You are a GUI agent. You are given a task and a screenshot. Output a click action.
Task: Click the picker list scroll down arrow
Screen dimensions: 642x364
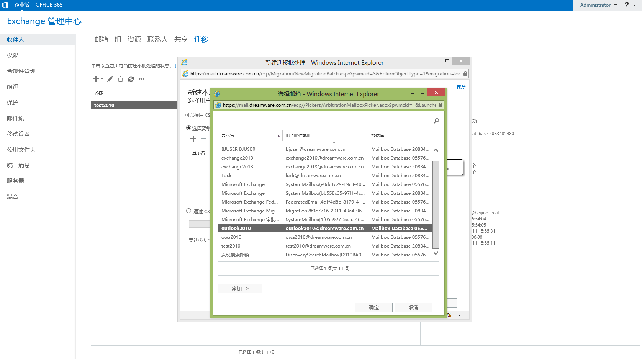click(436, 253)
